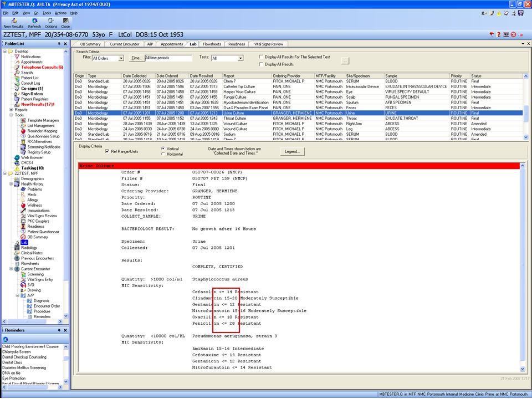The width and height of the screenshot is (532, 399).
Task: Toggle the Ref Range/Units checkbox
Action: click(x=107, y=151)
